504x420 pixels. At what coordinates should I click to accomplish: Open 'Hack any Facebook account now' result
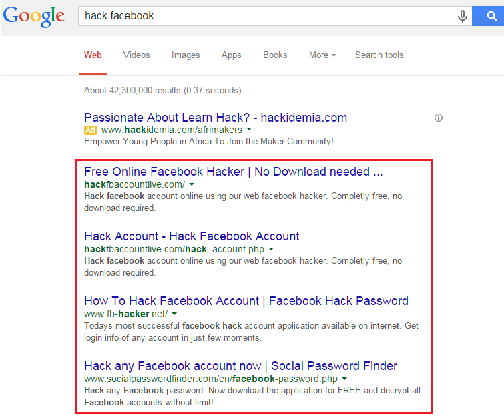pyautogui.click(x=241, y=366)
